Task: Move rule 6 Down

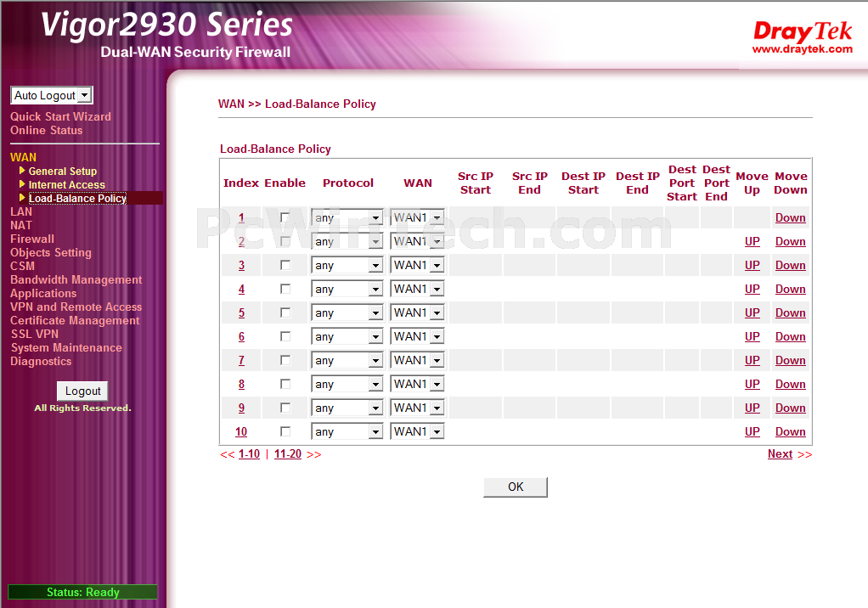Action: tap(791, 337)
